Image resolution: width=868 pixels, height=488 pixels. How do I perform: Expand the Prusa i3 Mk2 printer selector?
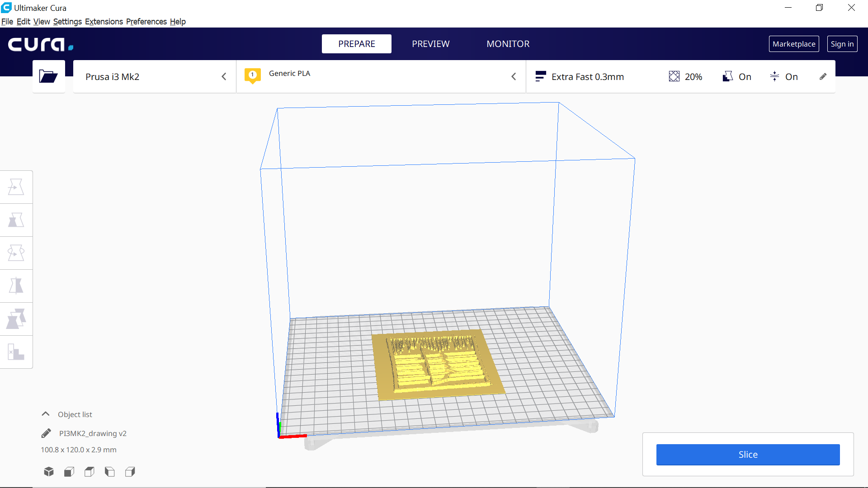point(155,76)
